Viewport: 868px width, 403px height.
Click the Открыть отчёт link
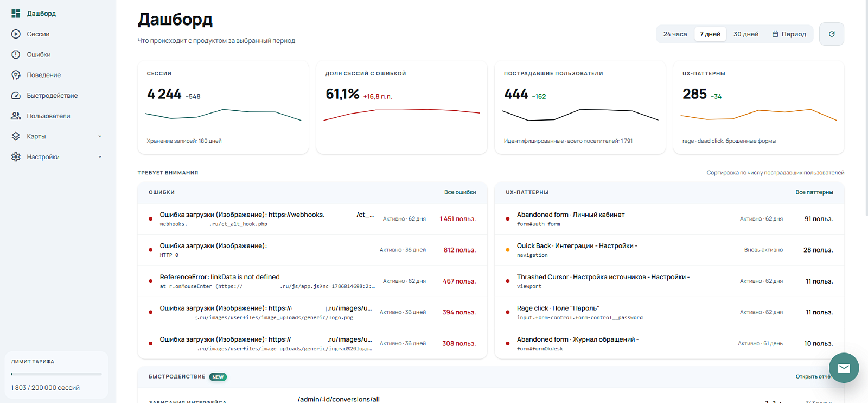(814, 376)
